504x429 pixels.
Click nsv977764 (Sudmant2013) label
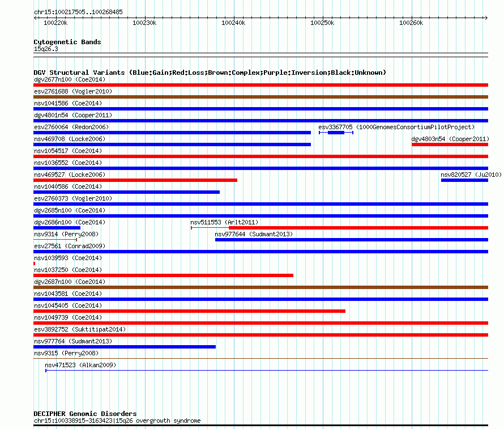pos(73,341)
